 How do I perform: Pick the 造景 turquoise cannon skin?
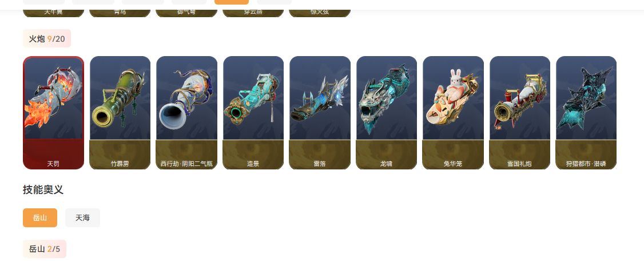click(x=253, y=113)
